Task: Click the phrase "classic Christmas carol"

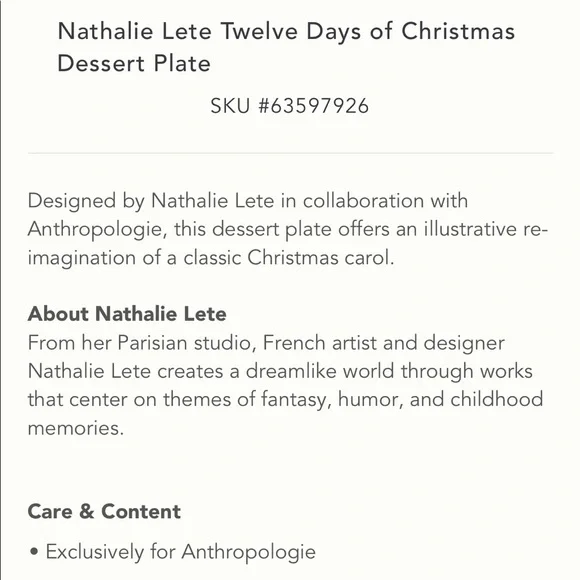Action: pyautogui.click(x=289, y=258)
